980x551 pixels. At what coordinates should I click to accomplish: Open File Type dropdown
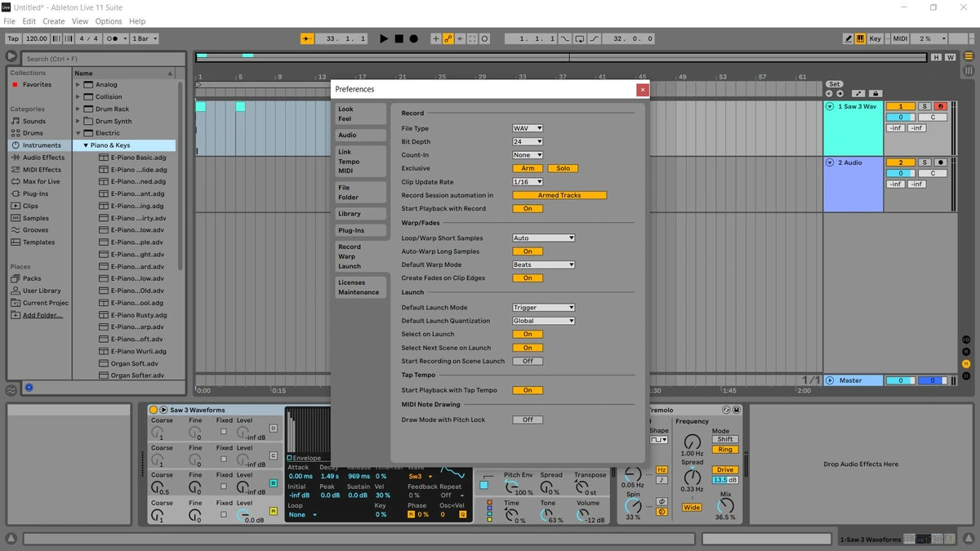click(528, 128)
